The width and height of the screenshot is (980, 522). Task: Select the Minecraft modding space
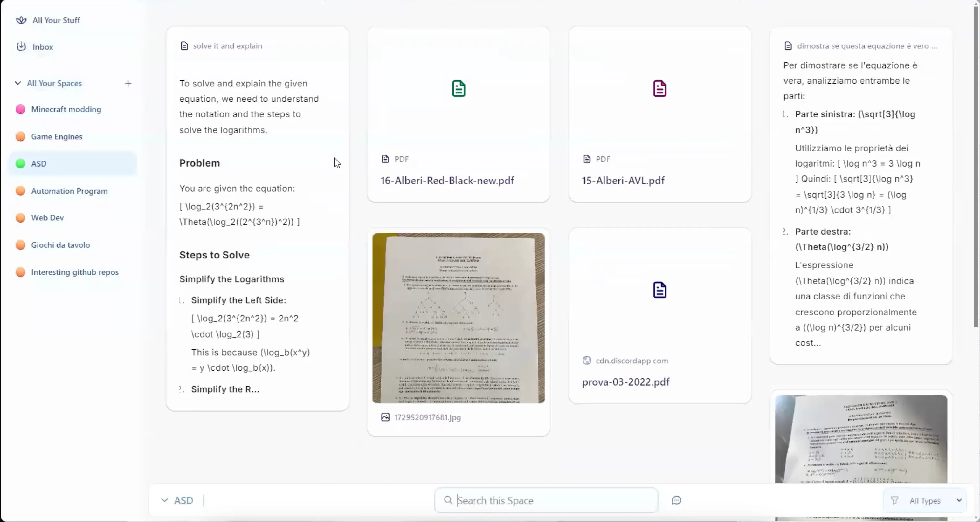66,109
